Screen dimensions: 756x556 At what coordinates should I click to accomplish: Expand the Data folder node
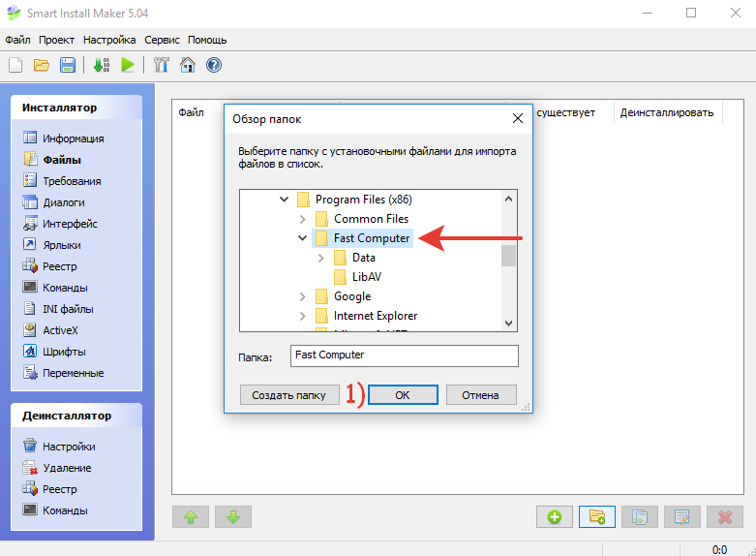tap(321, 258)
